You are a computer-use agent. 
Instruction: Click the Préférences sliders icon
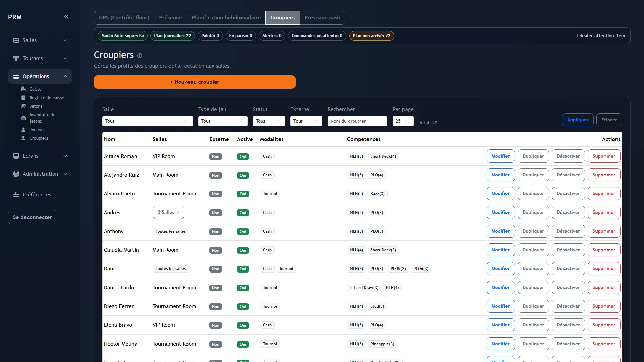tap(16, 195)
